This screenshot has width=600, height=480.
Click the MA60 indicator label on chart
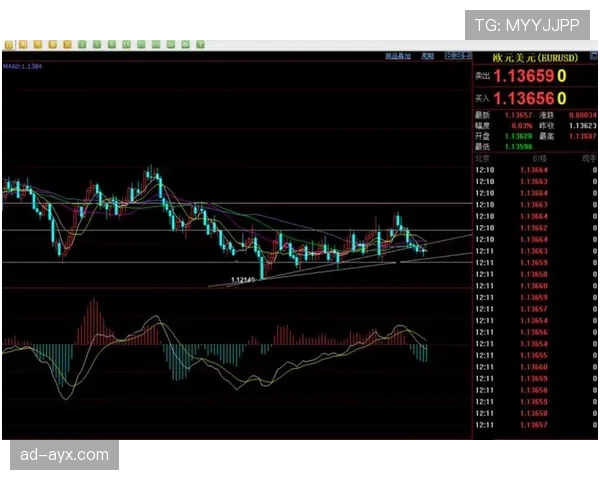tap(22, 66)
